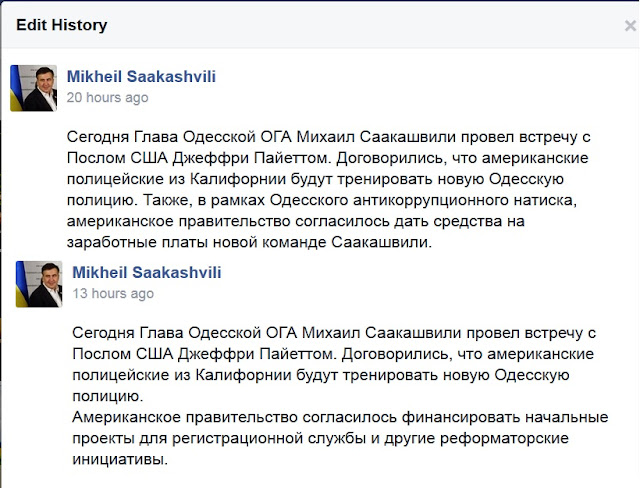Click the phrase "согласилось дать средства на"

click(410, 221)
